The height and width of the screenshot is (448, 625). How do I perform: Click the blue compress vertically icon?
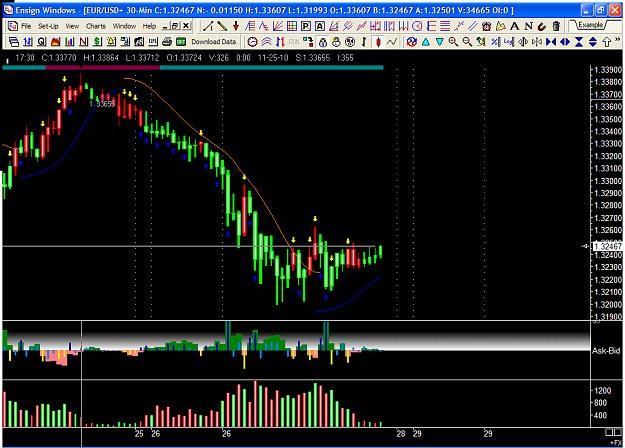579,41
